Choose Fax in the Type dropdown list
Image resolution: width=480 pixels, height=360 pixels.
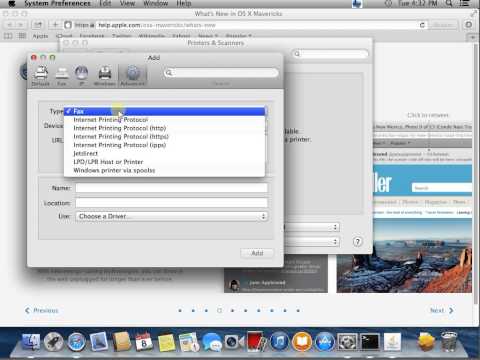coord(165,111)
